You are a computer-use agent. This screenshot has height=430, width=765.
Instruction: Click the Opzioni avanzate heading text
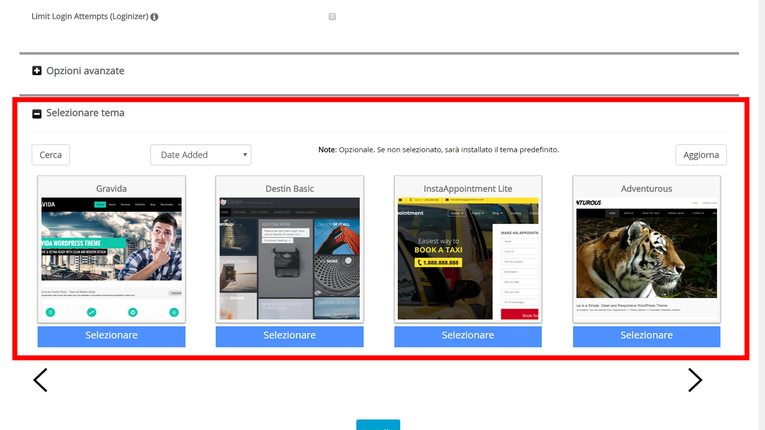click(x=85, y=71)
